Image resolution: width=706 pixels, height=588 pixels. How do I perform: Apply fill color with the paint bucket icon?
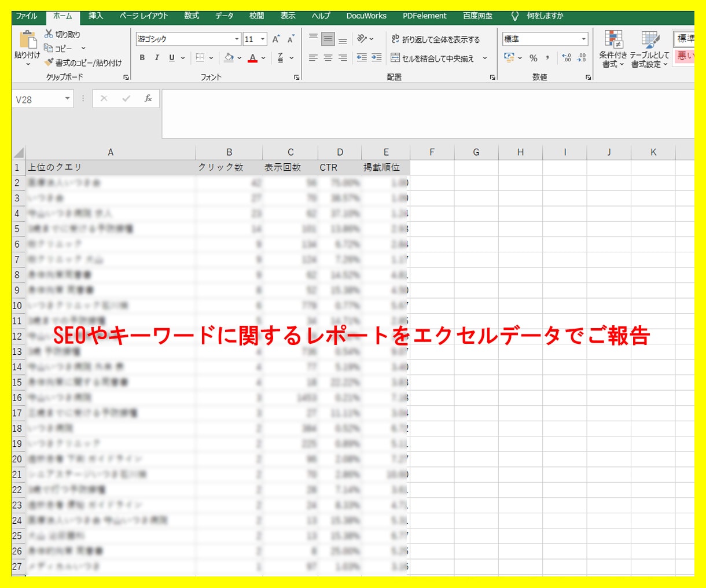229,58
